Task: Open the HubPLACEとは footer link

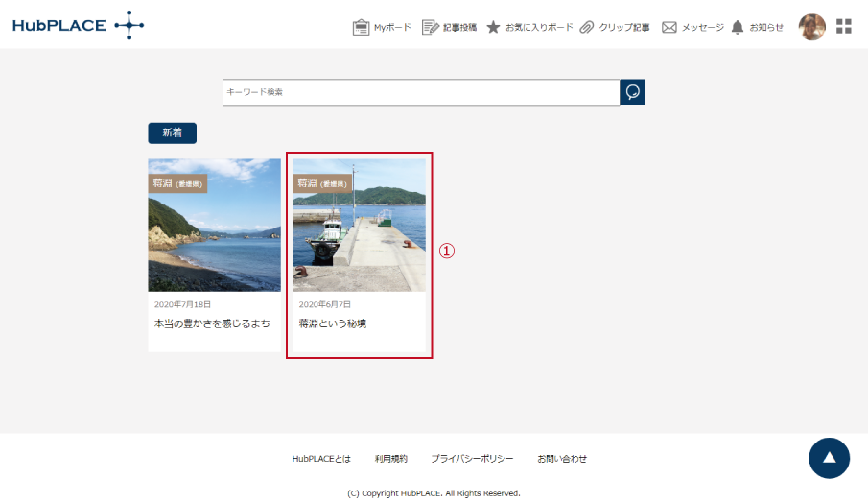Action: pos(321,459)
